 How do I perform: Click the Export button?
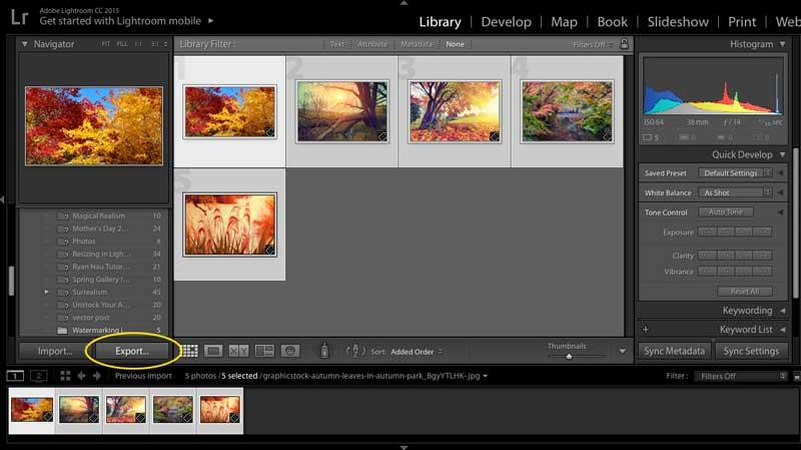(x=132, y=351)
